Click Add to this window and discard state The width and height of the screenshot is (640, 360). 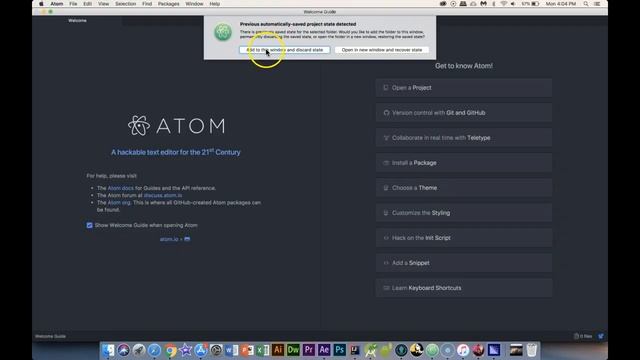[284, 50]
